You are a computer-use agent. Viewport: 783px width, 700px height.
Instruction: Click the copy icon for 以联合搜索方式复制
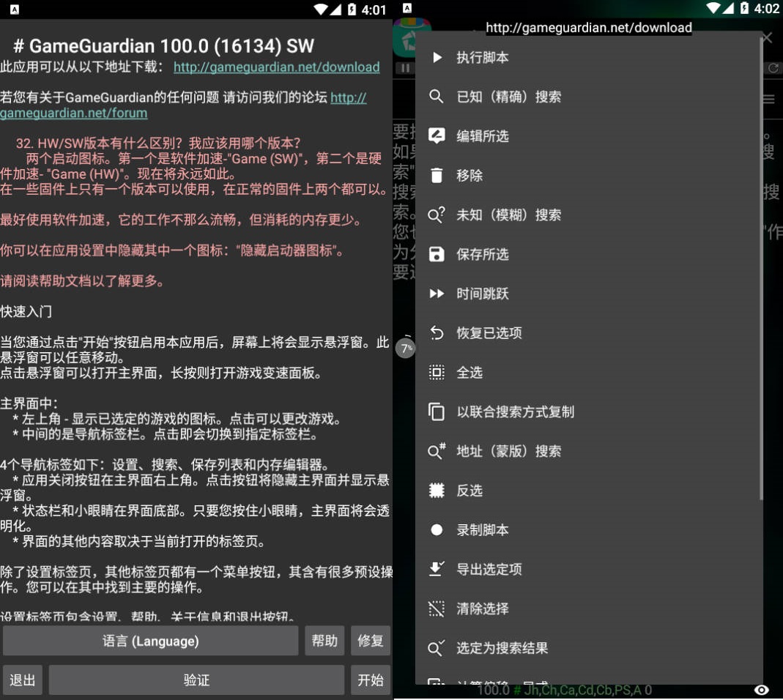(x=436, y=412)
